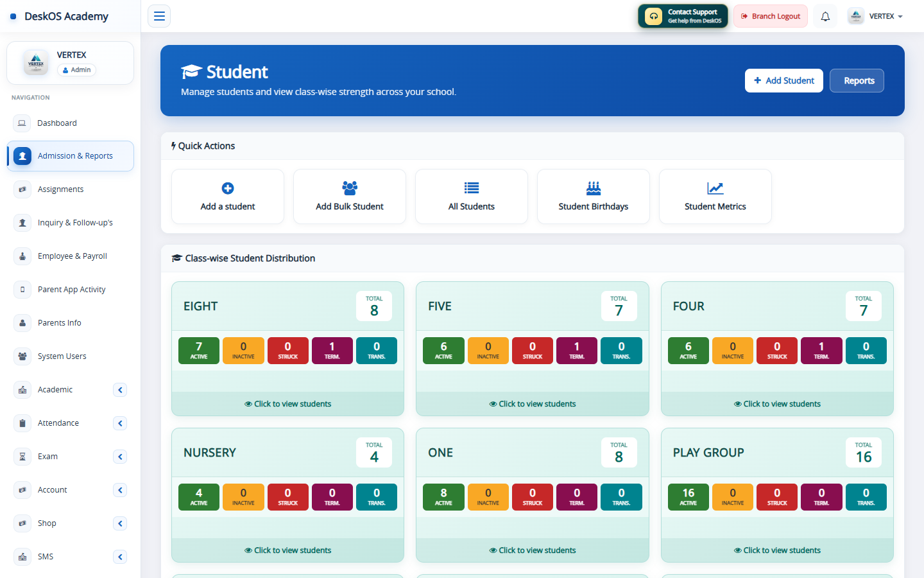Click the list icon on All Students

(x=472, y=188)
